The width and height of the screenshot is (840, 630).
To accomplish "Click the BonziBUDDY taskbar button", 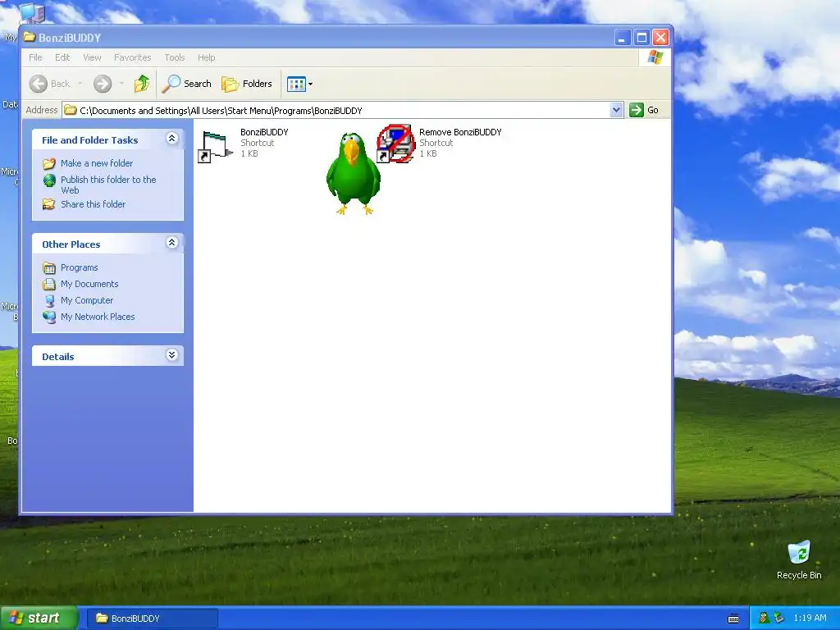I will (152, 619).
